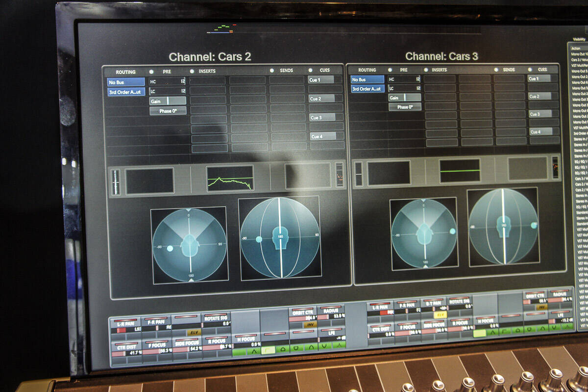Image resolution: width=588 pixels, height=392 pixels.
Task: Toggle the INV button under Cars 3 ORBIT CTR
Action: point(541,307)
